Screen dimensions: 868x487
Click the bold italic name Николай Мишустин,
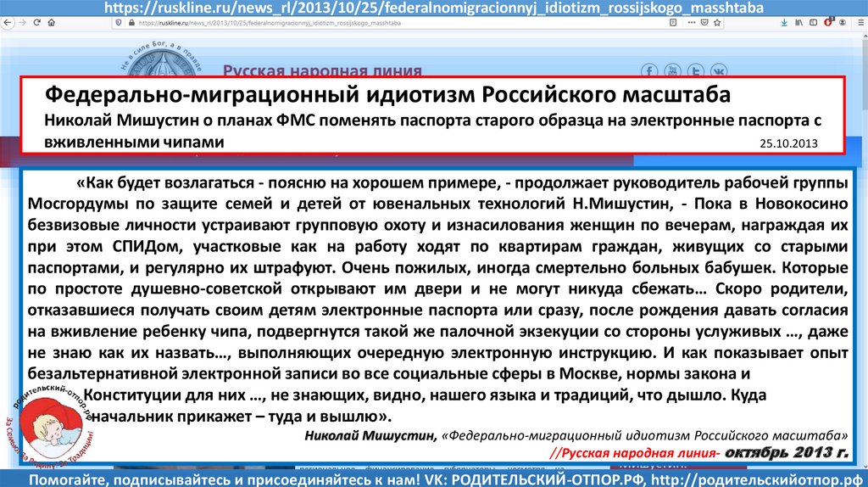click(370, 435)
